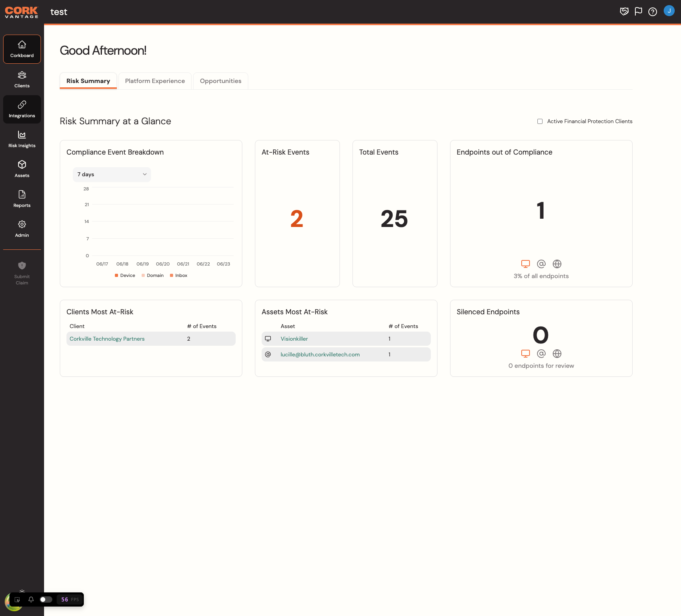
Task: Click '# of Events' header in Assets table
Action: pos(403,326)
